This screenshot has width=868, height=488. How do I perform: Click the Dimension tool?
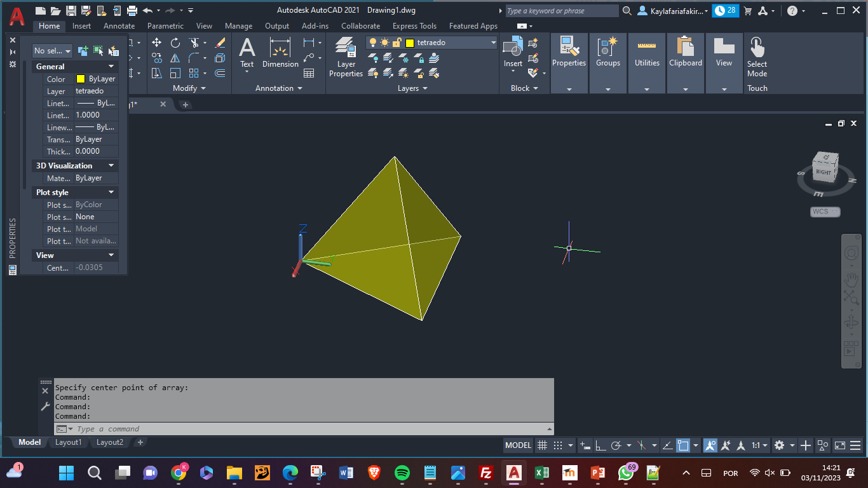pos(280,53)
